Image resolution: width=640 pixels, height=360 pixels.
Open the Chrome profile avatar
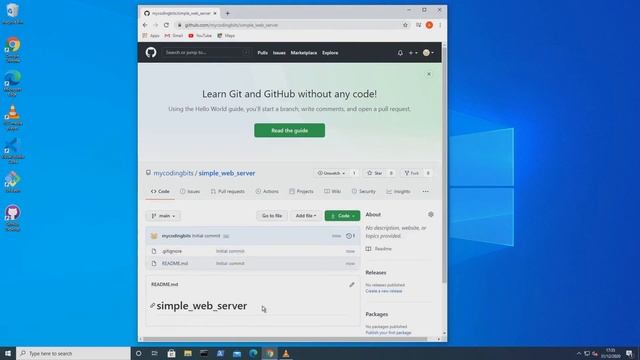coord(429,25)
